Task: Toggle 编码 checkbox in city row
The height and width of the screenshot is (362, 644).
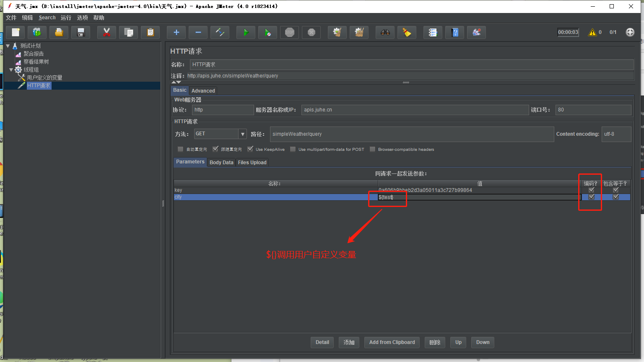Action: pyautogui.click(x=592, y=197)
